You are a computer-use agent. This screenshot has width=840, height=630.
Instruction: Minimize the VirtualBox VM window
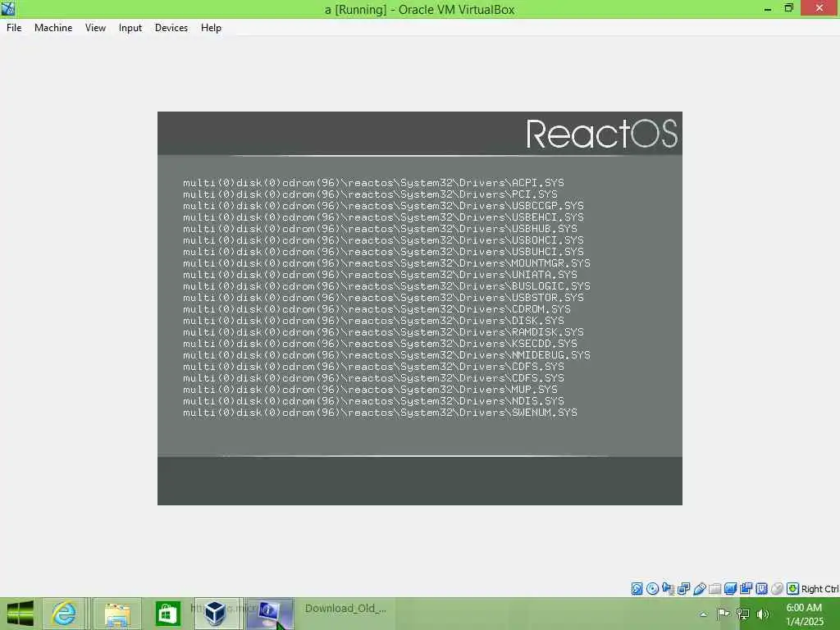pyautogui.click(x=768, y=8)
